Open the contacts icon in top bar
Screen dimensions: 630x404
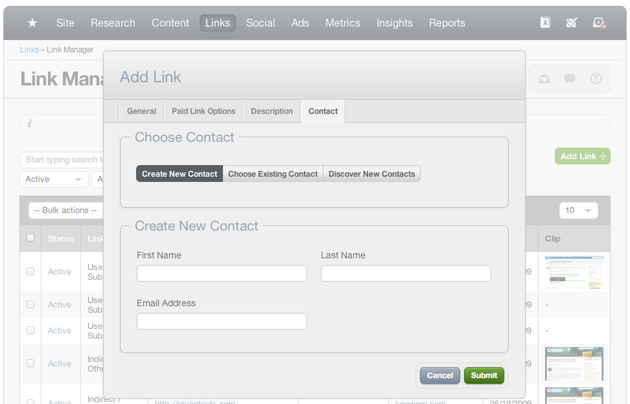pyautogui.click(x=545, y=22)
